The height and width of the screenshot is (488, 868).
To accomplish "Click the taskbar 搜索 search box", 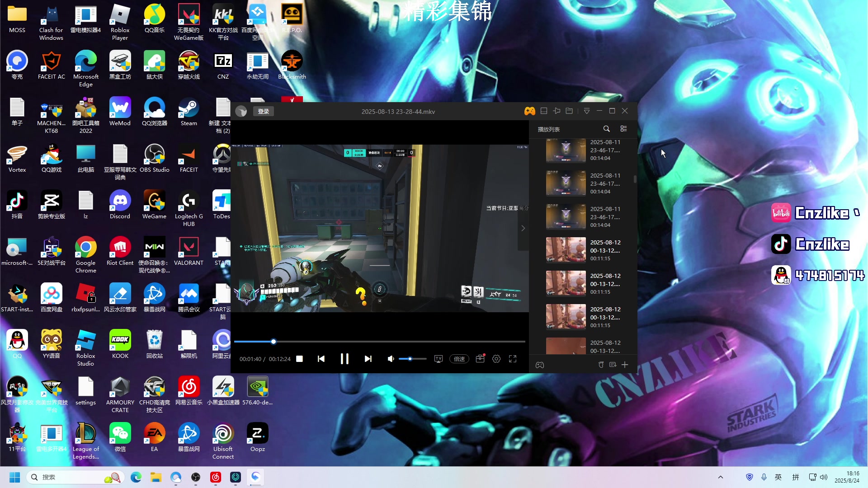I will pos(75,477).
